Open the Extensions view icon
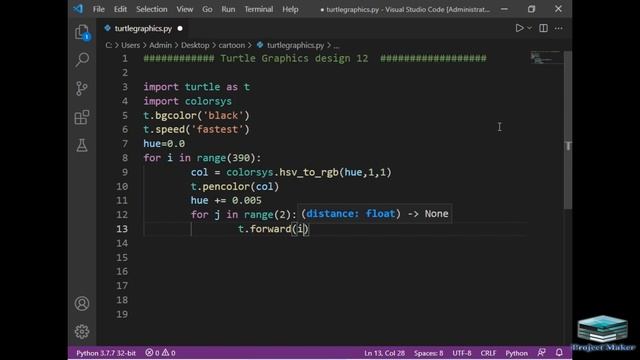640x360 pixels. [x=82, y=117]
